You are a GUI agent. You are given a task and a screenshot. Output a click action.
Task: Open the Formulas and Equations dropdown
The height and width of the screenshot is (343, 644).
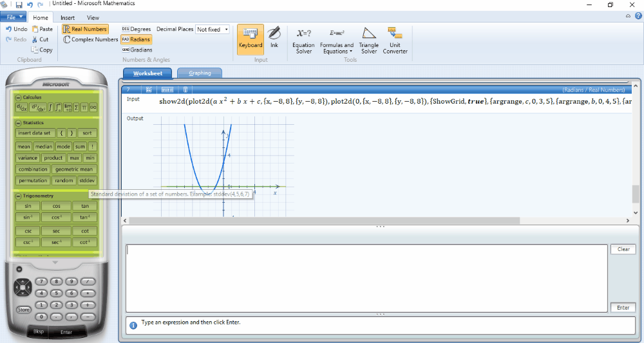[x=337, y=41]
